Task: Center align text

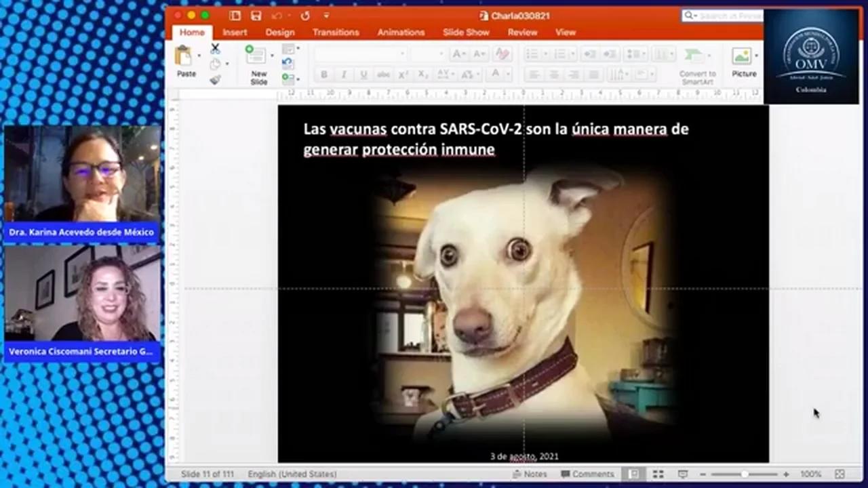Action: tap(554, 75)
